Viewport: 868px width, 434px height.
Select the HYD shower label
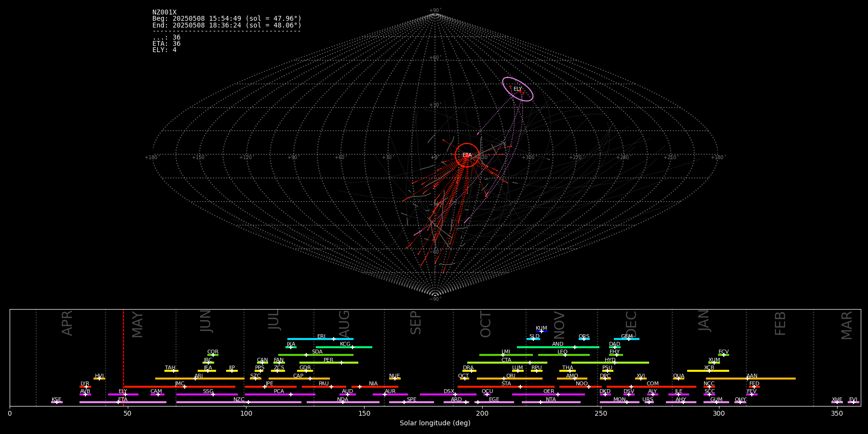coord(610,360)
